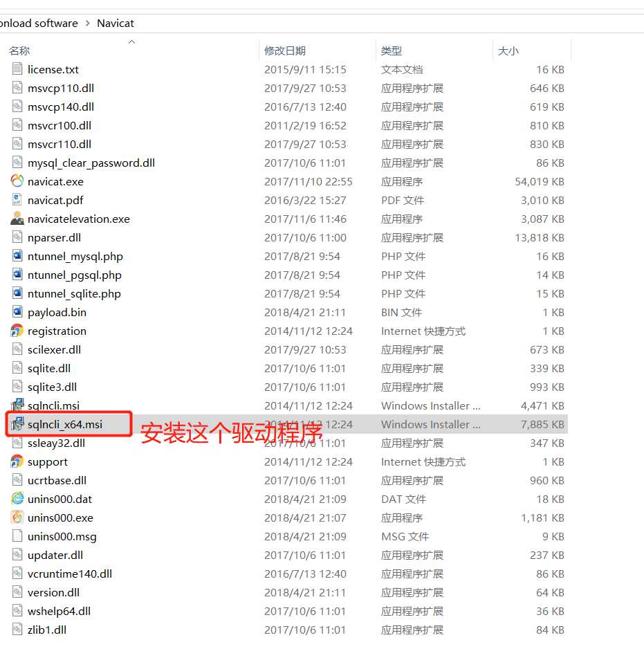Image resolution: width=644 pixels, height=651 pixels.
Task: Sort files by the 类型 column header
Action: (391, 51)
